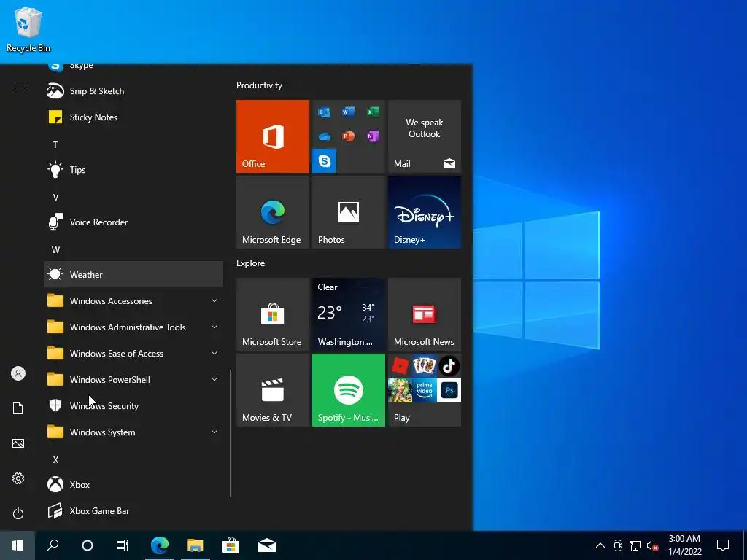Click the app list scrollbar
Screen dimensions: 747x560
pos(231,433)
